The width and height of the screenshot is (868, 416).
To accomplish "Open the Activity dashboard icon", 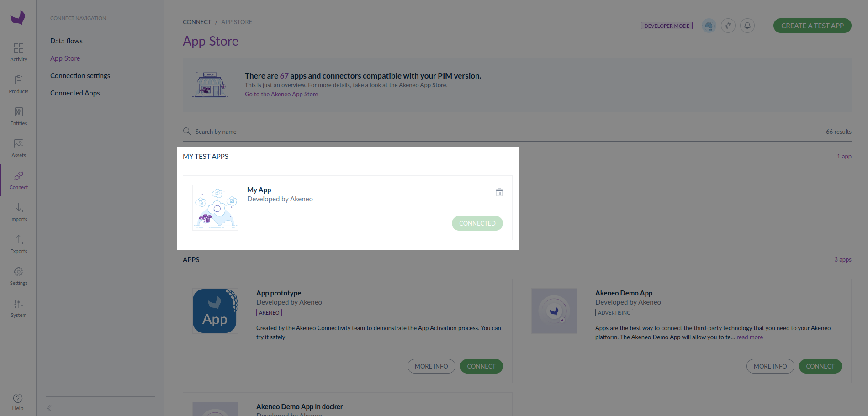I will point(18,48).
